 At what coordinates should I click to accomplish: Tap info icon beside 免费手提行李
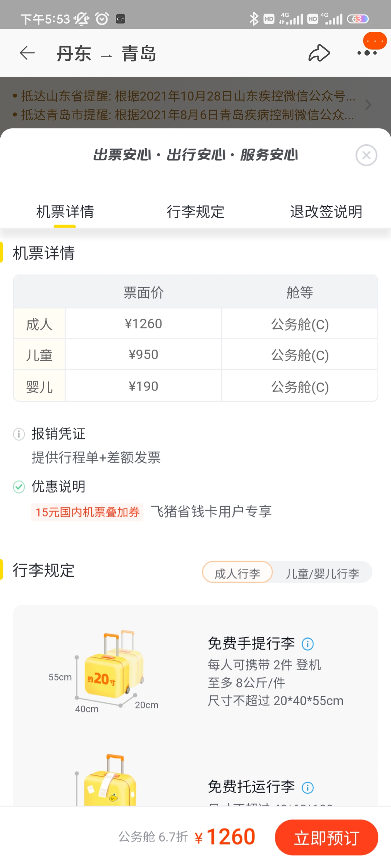click(x=308, y=644)
